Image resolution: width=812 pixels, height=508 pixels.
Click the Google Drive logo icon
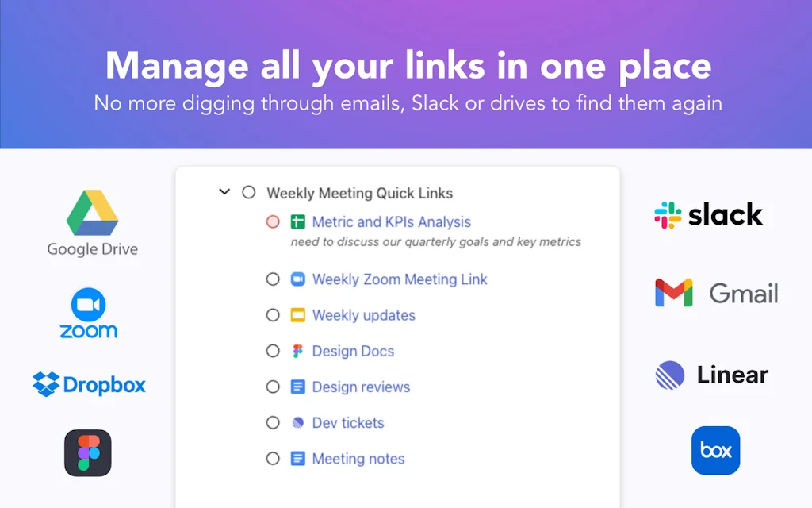[93, 213]
